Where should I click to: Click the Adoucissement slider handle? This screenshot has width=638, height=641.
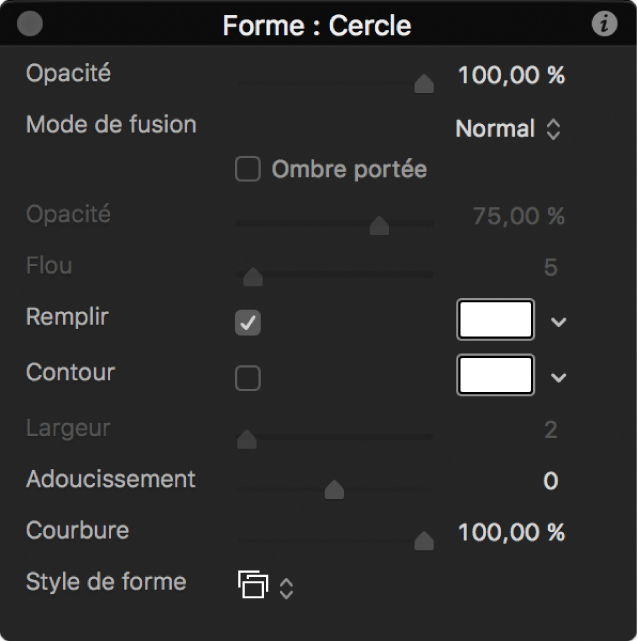335,489
